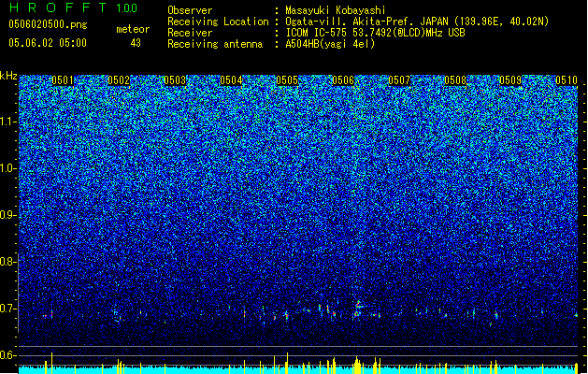
Task: Click the Receiver label
Action: tap(190, 33)
